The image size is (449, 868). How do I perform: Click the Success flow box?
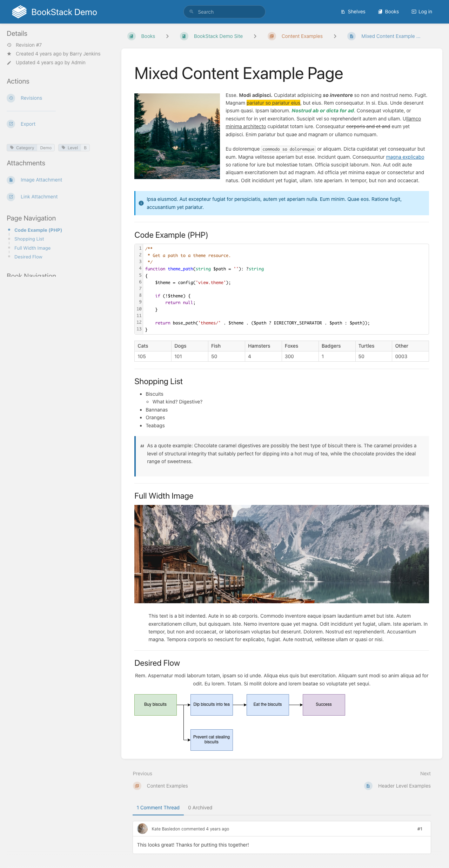point(324,704)
